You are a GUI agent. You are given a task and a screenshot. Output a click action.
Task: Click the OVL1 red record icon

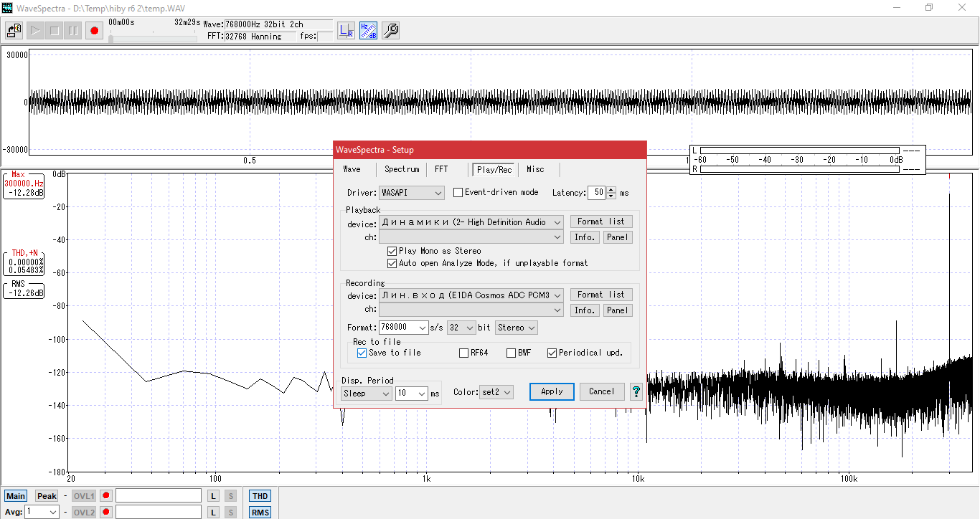[105, 496]
